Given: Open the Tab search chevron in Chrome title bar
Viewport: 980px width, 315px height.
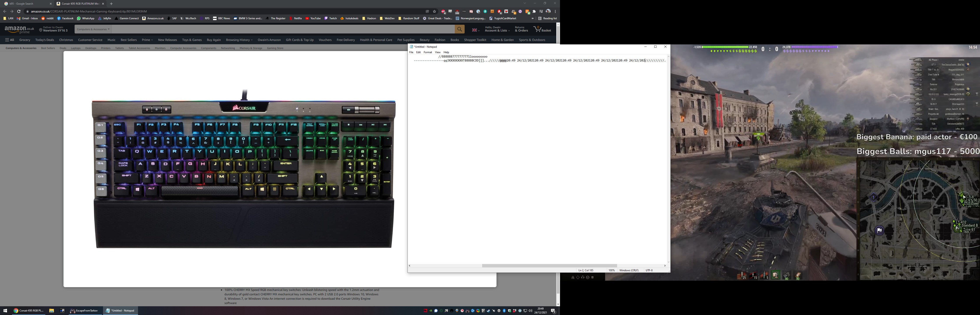Looking at the screenshot, I should point(525,3).
